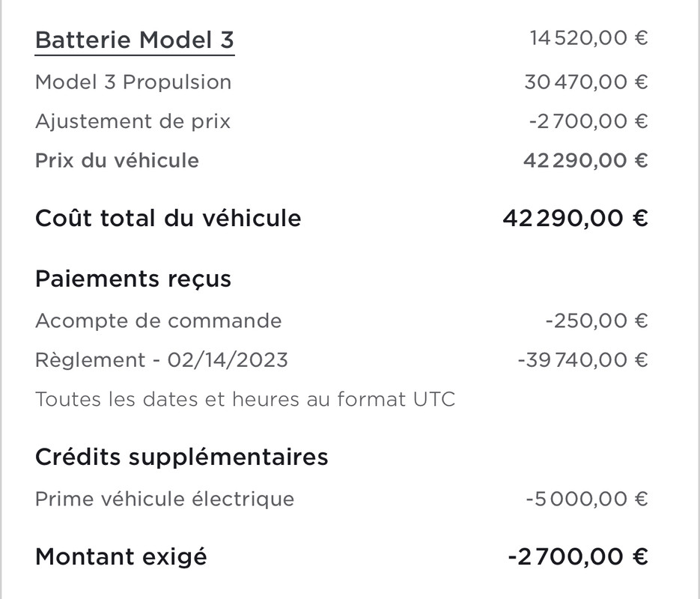Open the Batterie Model 3 link

(x=134, y=40)
